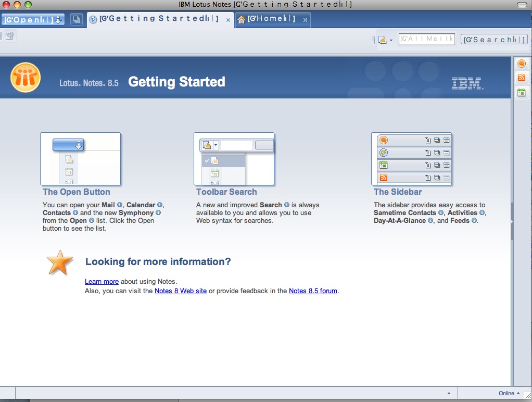
Task: Open the Sametime Contacts sidebar panel
Action: pyautogui.click(x=522, y=64)
